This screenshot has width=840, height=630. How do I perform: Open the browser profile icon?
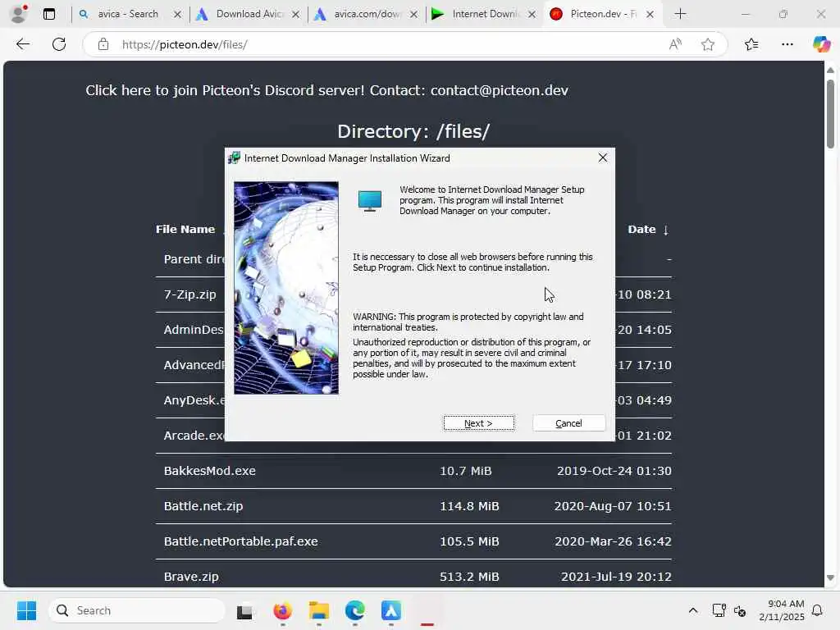(19, 14)
